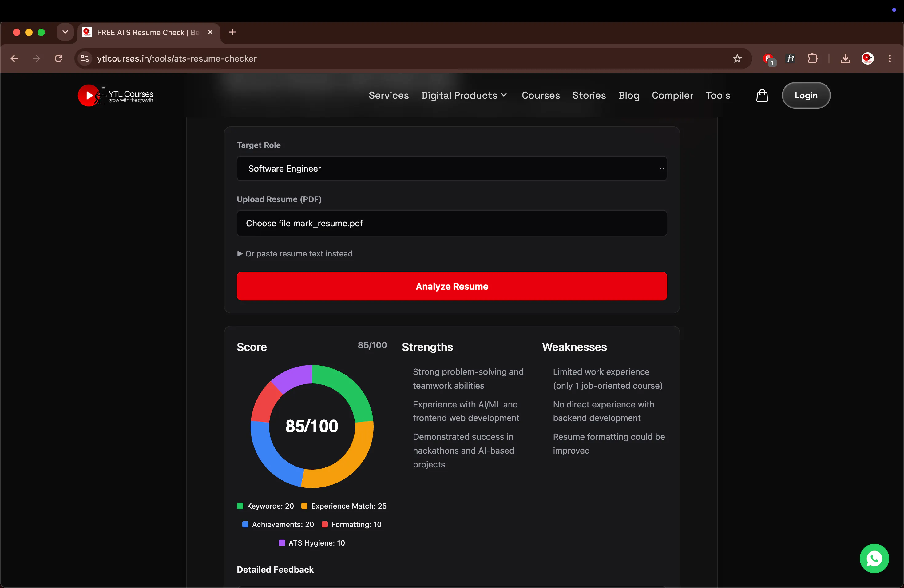Open the Chrome profile avatar
Screen dimensions: 904x588
click(867, 58)
